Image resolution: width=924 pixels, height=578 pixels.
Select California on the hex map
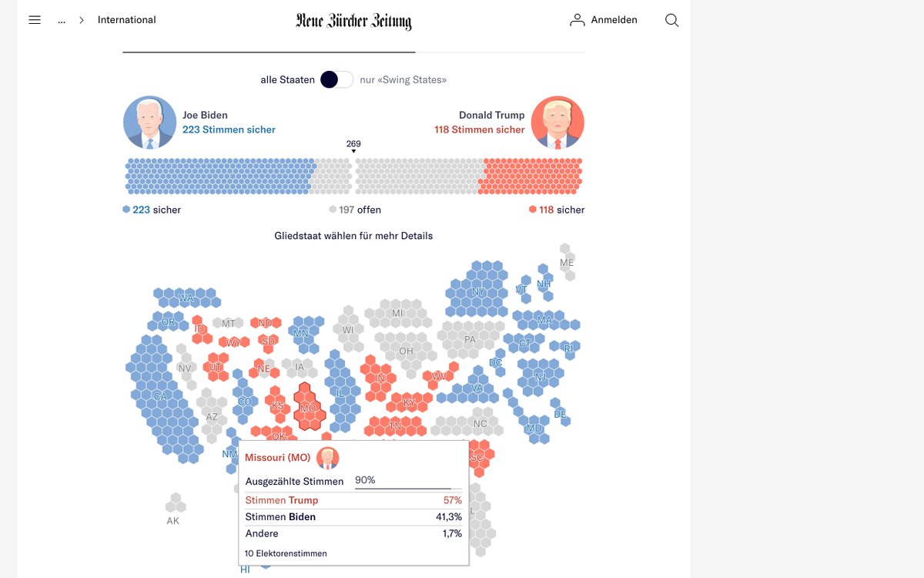click(160, 396)
